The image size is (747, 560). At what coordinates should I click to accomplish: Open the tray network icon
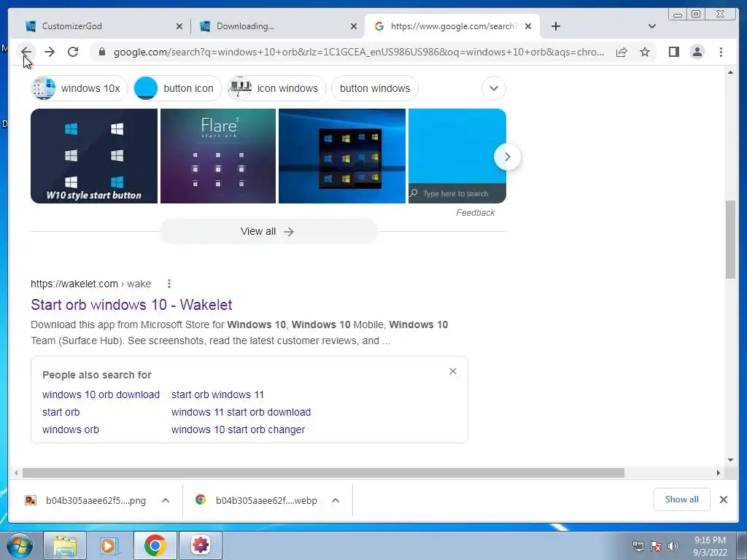(x=638, y=546)
